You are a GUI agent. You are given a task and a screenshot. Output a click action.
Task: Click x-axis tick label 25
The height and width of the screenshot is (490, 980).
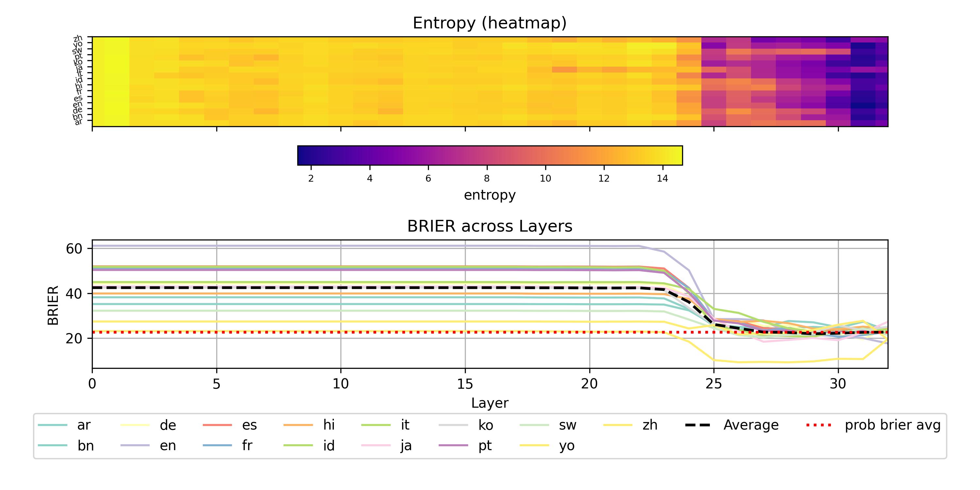click(713, 384)
